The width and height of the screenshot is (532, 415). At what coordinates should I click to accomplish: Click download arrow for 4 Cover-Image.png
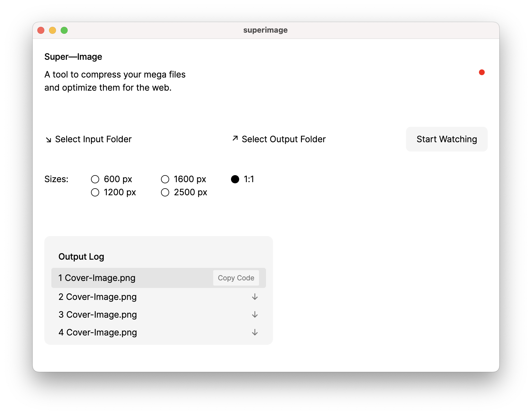(x=255, y=332)
